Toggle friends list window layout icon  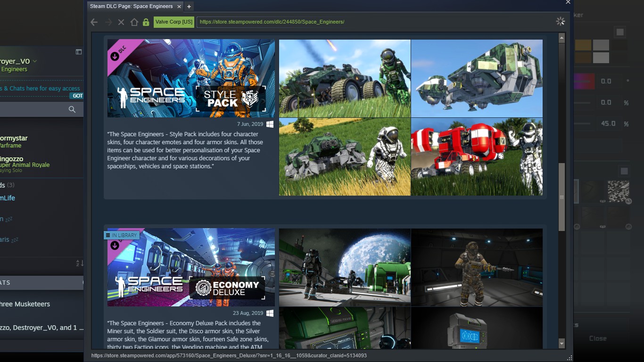click(79, 52)
